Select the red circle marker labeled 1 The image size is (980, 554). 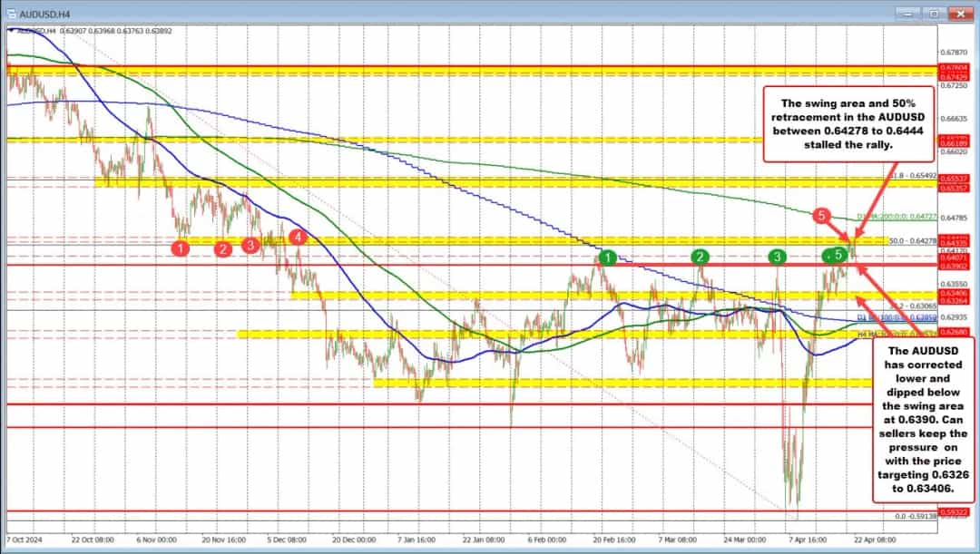[179, 247]
